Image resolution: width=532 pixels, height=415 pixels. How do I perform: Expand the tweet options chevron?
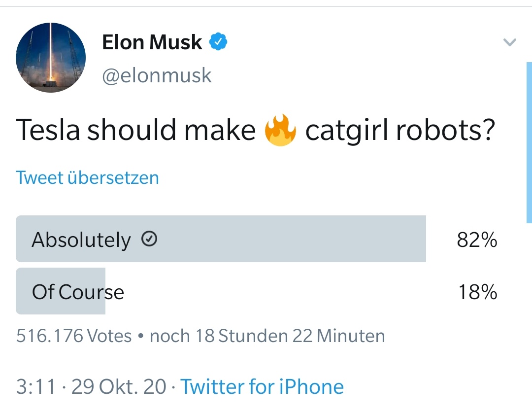(x=509, y=43)
